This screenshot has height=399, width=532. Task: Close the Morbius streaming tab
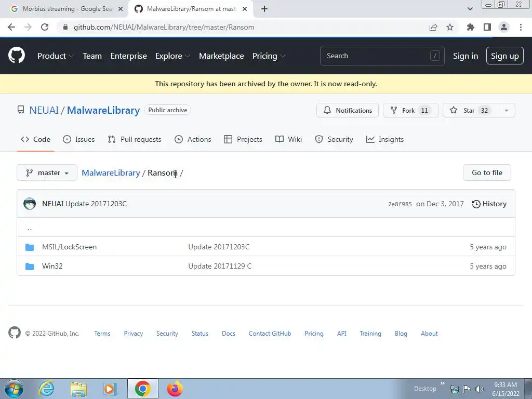point(120,9)
